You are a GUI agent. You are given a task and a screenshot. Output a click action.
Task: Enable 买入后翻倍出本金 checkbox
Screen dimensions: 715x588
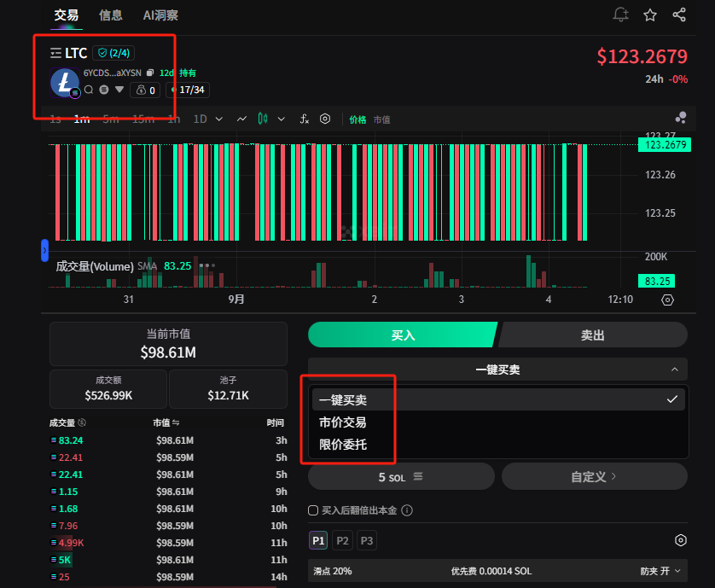(313, 510)
